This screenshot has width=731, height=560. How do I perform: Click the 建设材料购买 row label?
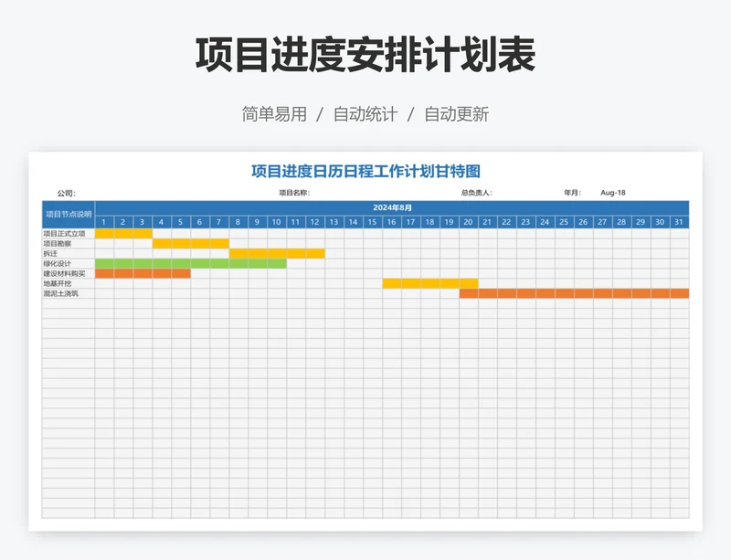(64, 274)
